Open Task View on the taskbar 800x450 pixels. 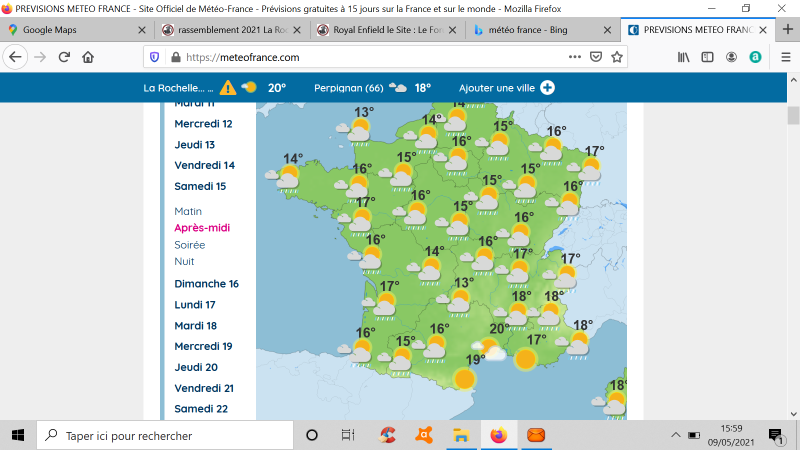click(x=348, y=435)
